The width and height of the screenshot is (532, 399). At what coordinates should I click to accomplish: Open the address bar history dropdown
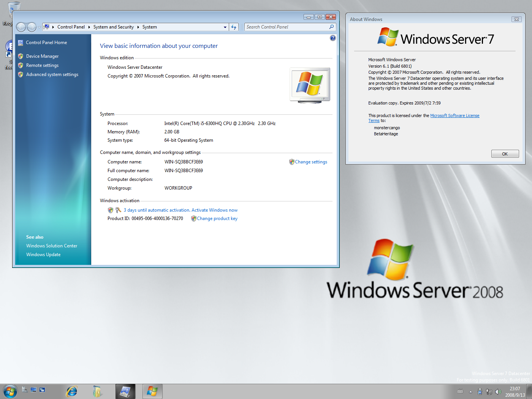click(225, 27)
